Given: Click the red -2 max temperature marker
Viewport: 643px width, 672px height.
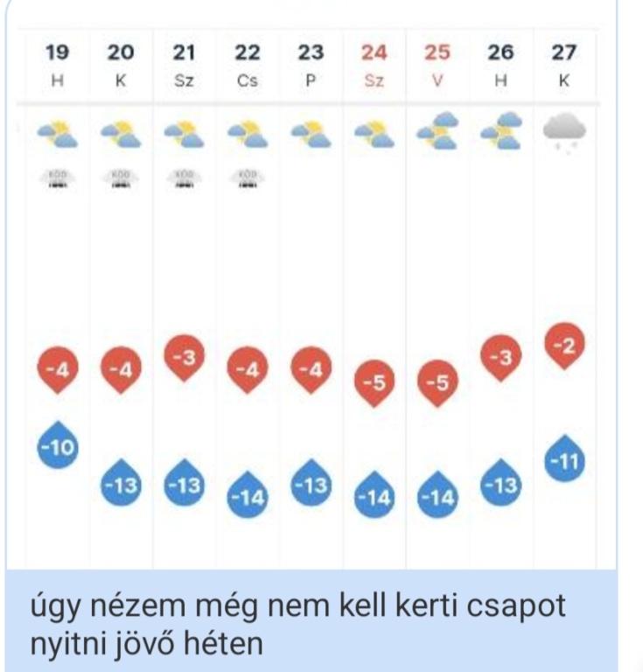Looking at the screenshot, I should 565,347.
